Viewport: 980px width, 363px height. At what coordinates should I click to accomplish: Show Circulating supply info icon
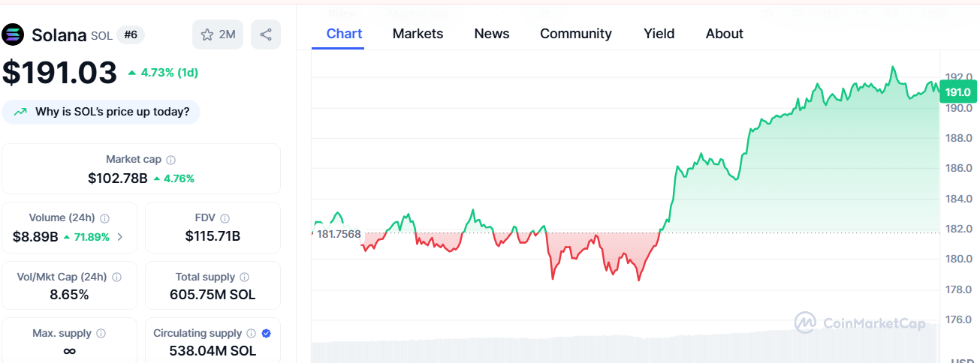click(x=252, y=333)
